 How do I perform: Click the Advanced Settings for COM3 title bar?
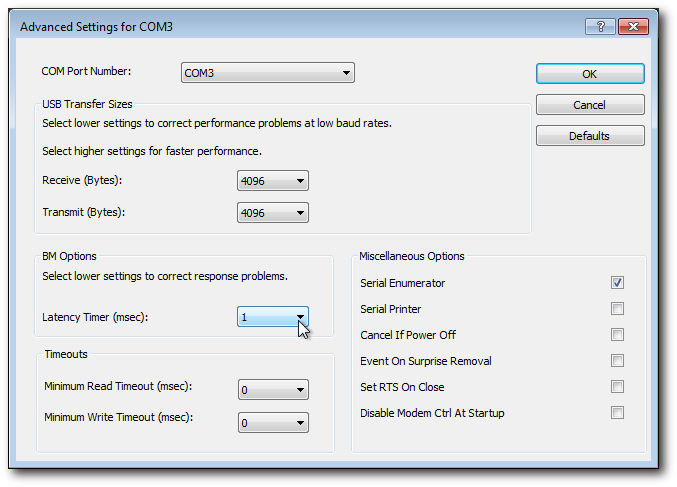(300, 26)
